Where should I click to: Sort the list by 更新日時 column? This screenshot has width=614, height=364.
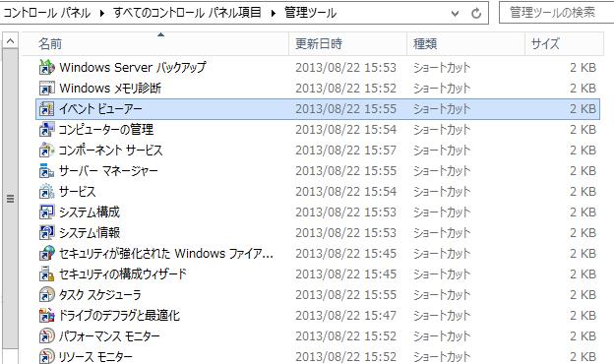coord(347,44)
